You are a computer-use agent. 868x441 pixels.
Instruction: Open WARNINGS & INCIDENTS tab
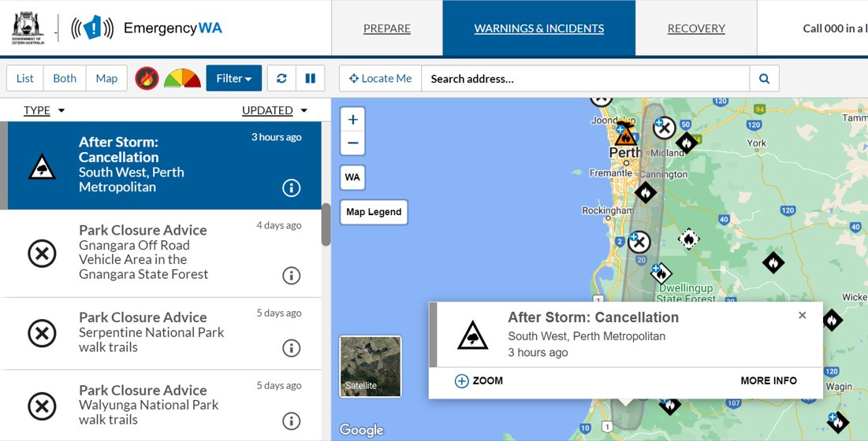click(x=539, y=28)
